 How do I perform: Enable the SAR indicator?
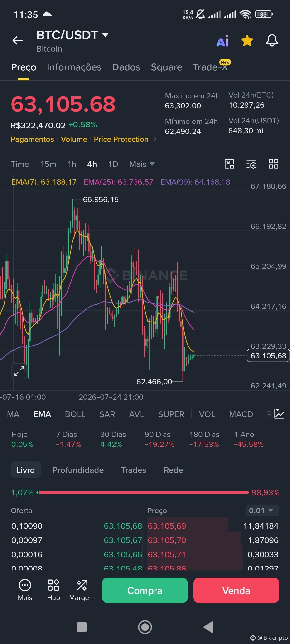pos(107,414)
